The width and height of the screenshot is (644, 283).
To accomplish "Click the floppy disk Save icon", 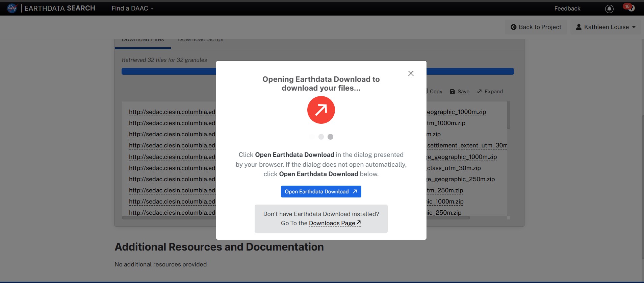I will click(453, 92).
